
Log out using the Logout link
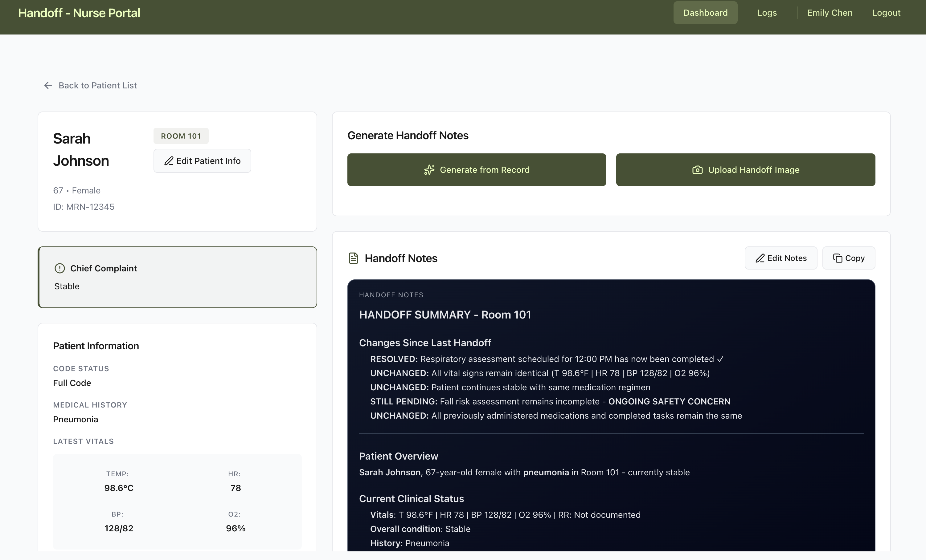(886, 13)
